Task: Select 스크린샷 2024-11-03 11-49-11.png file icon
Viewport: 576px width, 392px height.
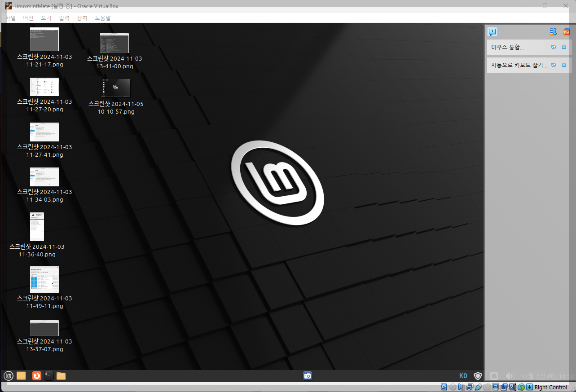Action: tap(44, 279)
